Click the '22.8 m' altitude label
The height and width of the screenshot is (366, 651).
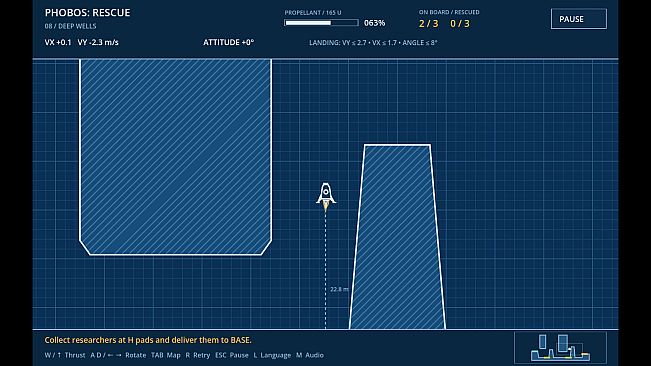click(339, 289)
